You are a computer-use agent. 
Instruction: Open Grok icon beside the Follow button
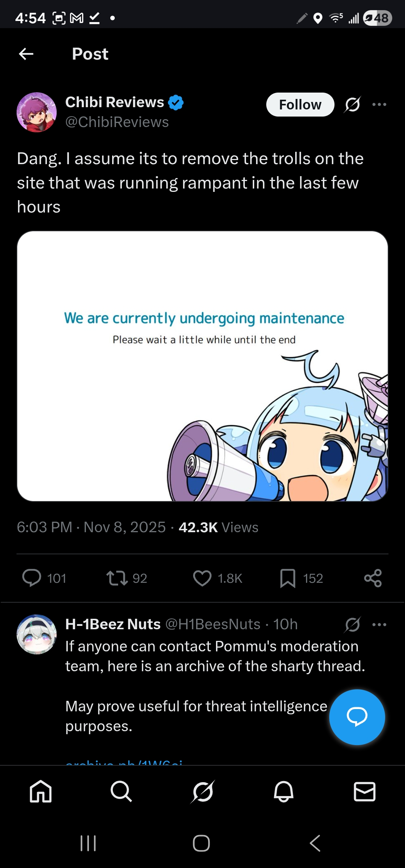click(x=352, y=105)
